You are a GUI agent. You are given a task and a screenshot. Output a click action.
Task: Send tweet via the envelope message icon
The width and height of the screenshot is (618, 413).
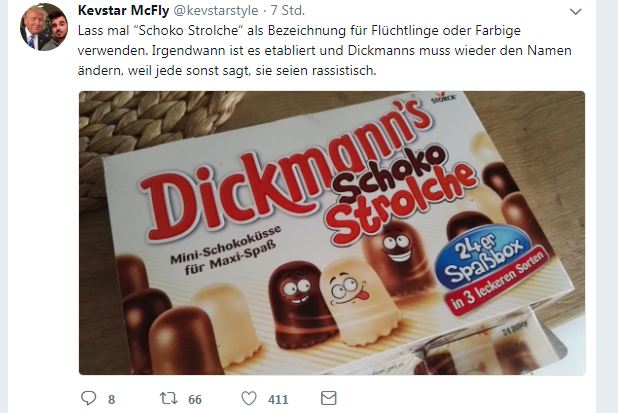[328, 398]
